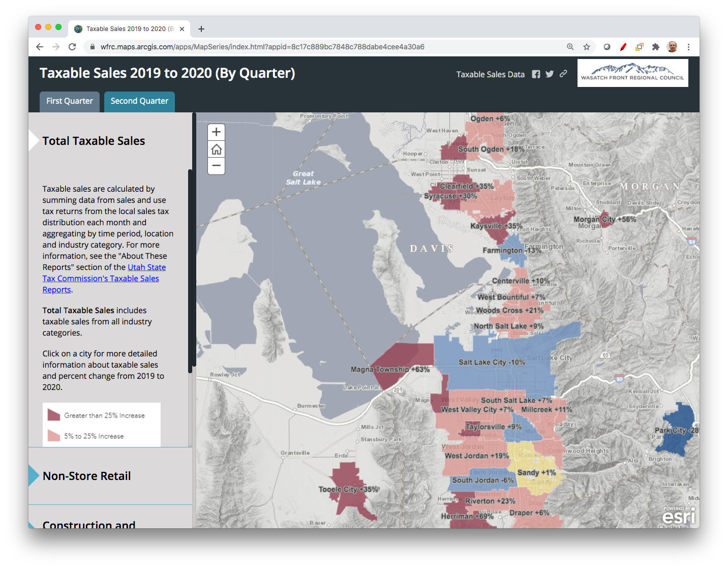Select Magna Township +63% on map

pyautogui.click(x=390, y=369)
